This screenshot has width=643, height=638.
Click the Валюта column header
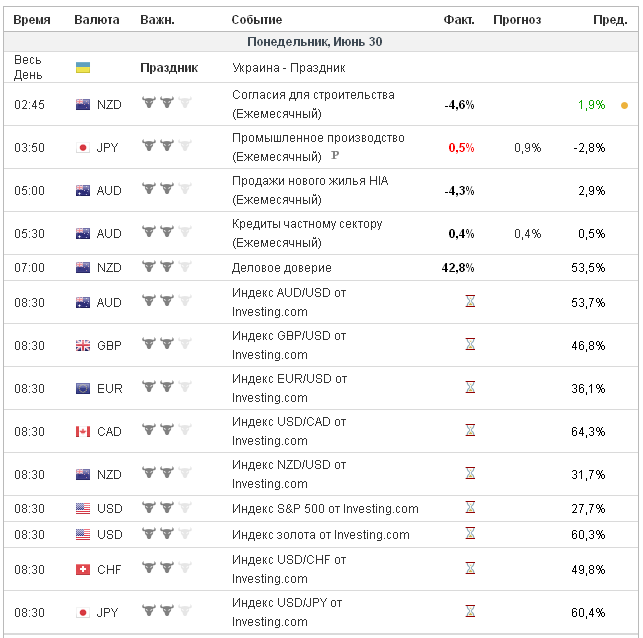coord(96,20)
